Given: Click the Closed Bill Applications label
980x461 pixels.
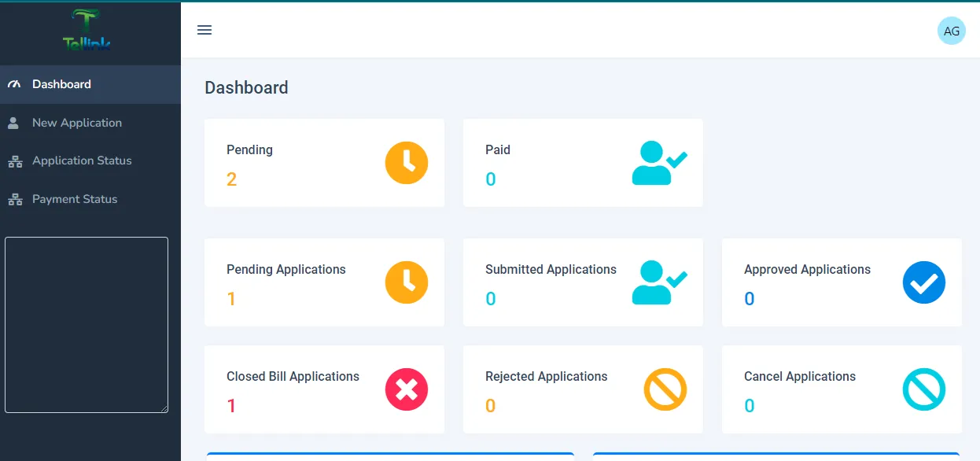Looking at the screenshot, I should 293,376.
